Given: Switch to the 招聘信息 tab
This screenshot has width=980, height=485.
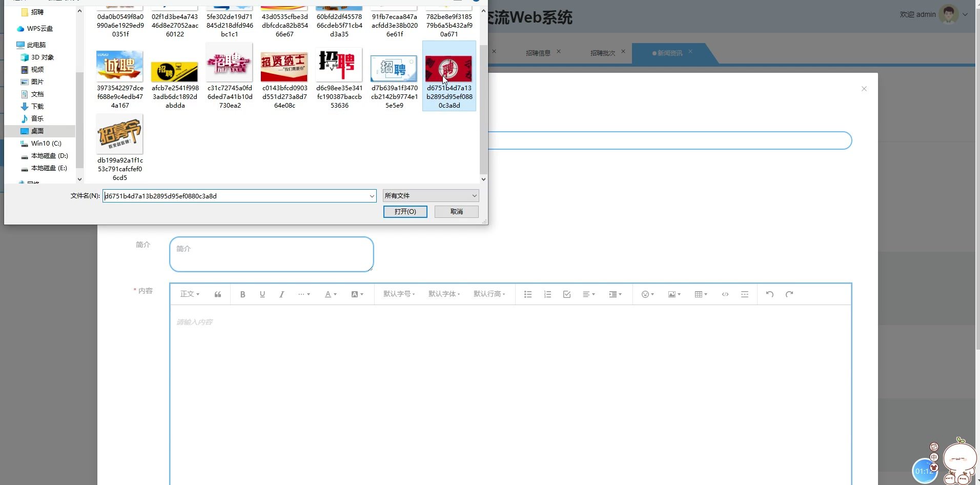Looking at the screenshot, I should point(538,53).
